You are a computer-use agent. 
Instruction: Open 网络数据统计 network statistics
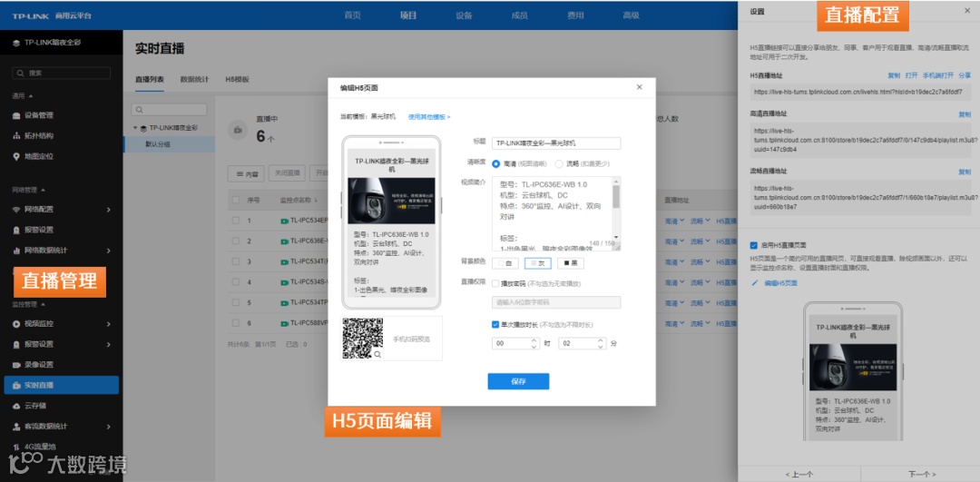click(45, 250)
